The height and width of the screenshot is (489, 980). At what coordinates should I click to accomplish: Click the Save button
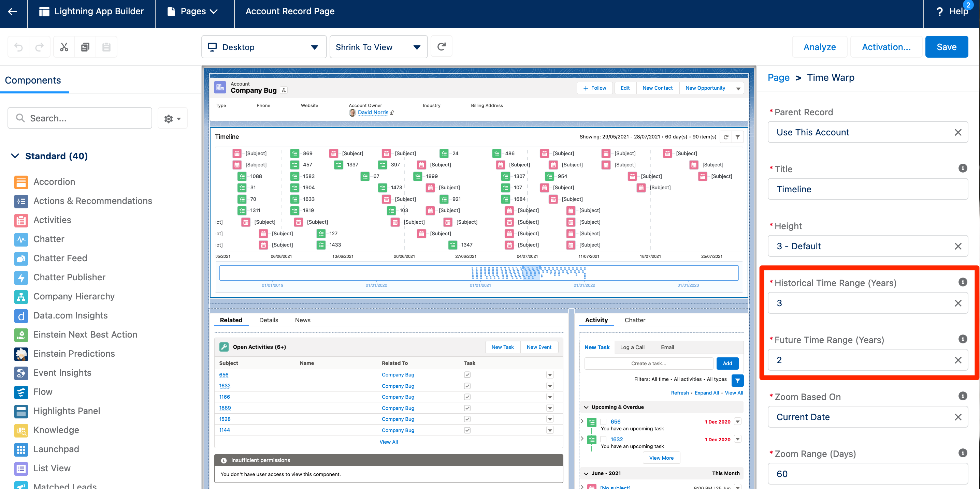(x=946, y=47)
